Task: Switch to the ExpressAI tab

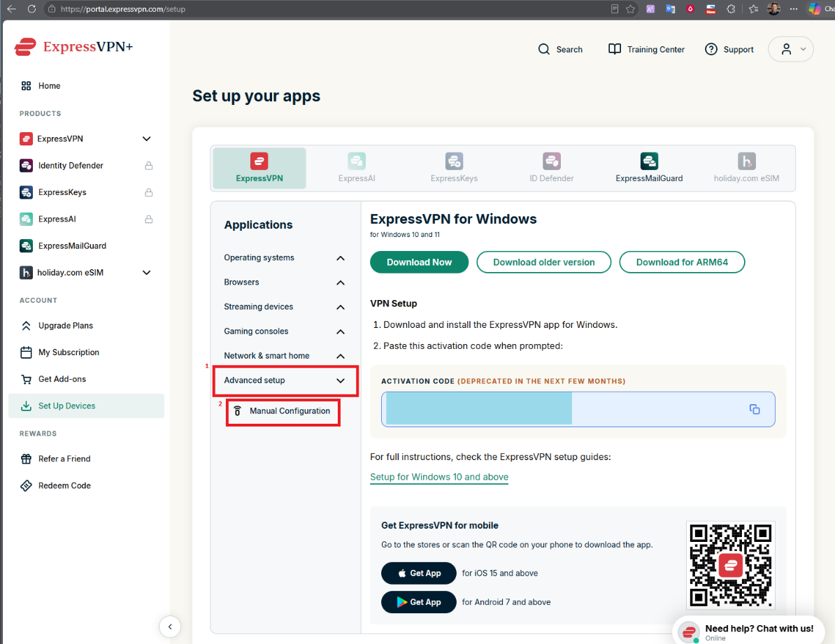Action: 357,169
